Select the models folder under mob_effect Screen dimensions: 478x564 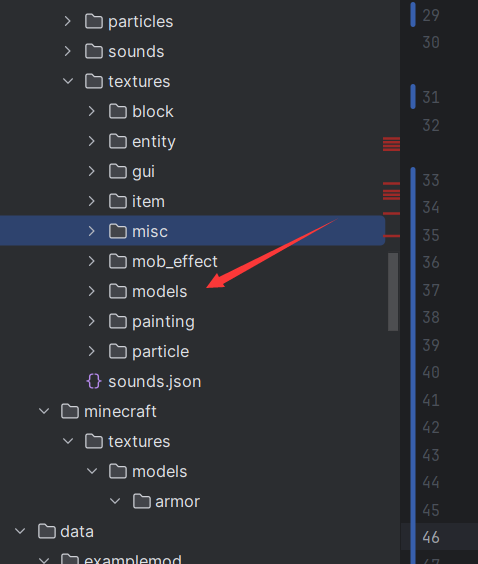pos(192,291)
